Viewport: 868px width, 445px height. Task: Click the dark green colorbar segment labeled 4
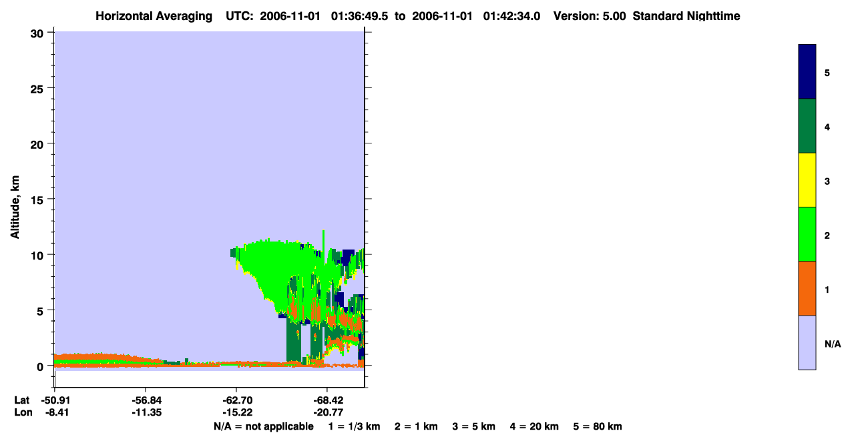pyautogui.click(x=807, y=126)
